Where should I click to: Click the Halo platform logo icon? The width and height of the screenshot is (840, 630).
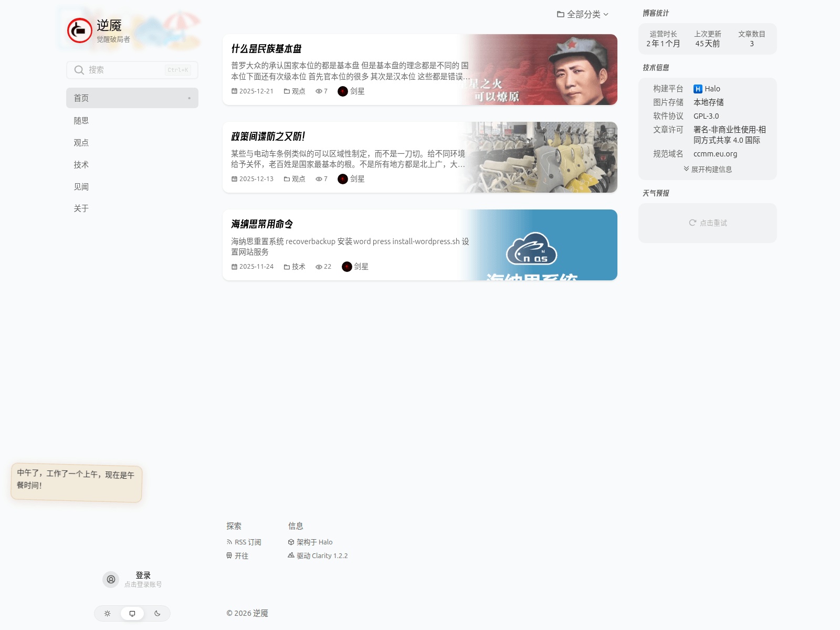click(x=698, y=89)
